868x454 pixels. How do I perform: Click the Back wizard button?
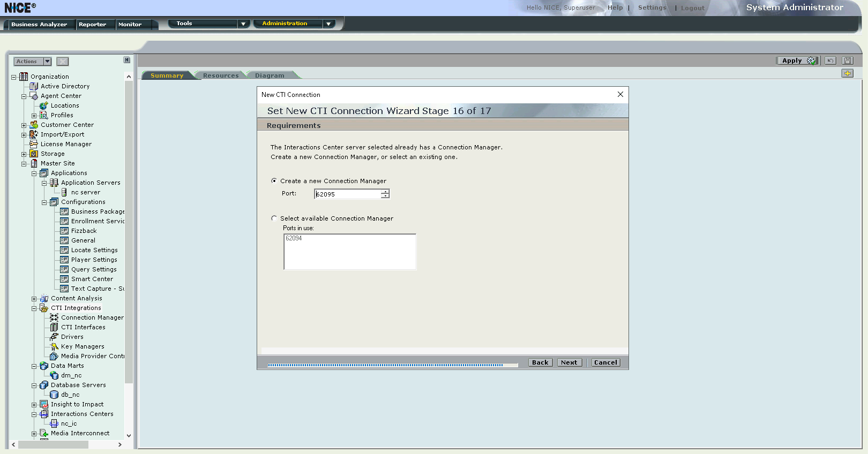[540, 362]
